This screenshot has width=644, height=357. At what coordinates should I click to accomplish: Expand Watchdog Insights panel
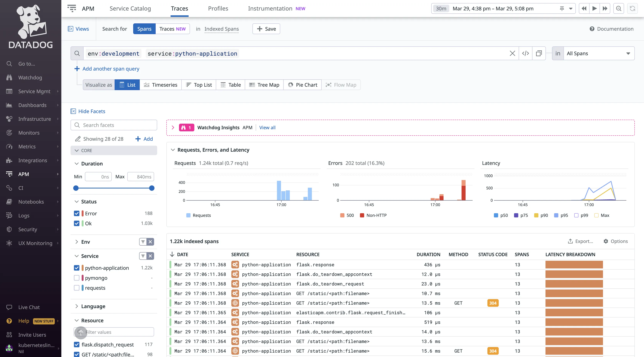coord(173,127)
